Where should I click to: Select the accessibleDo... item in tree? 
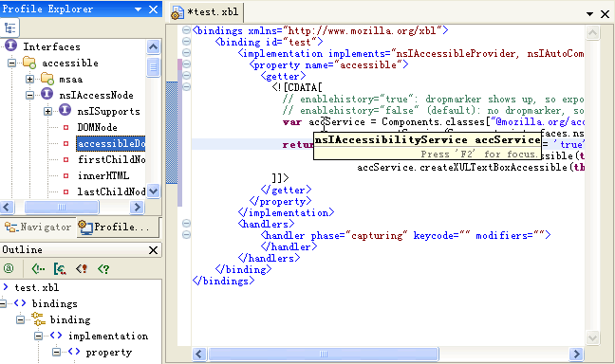pos(111,143)
